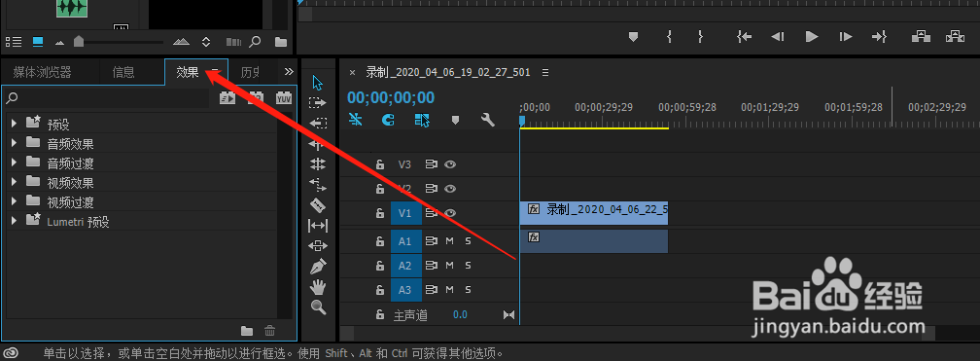This screenshot has width=980, height=361.
Task: Lock the A1 track
Action: click(379, 241)
